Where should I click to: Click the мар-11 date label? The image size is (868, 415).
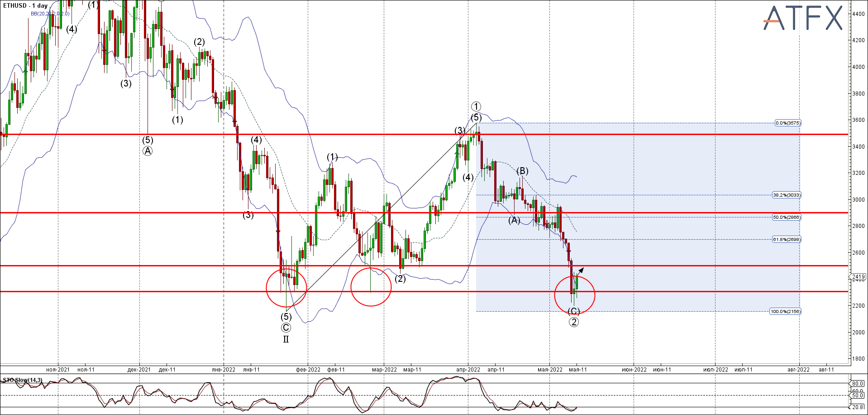(412, 370)
